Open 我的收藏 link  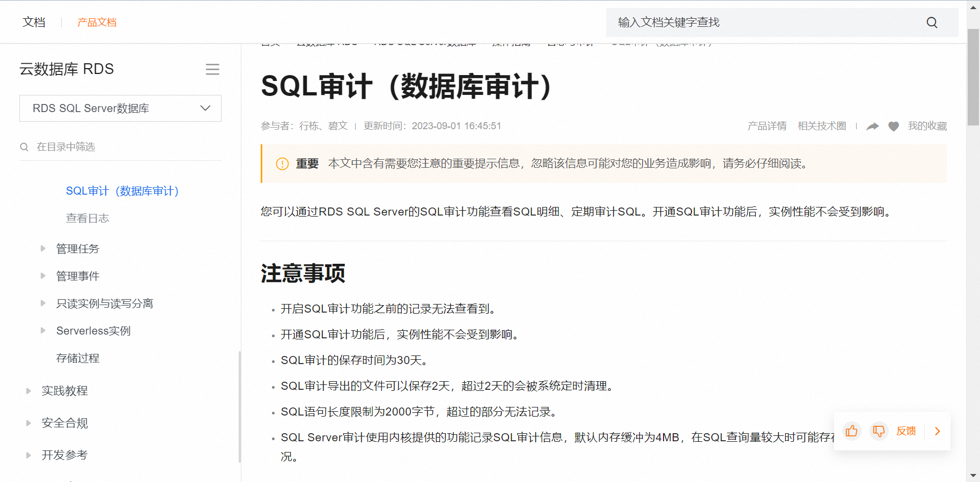tap(927, 126)
